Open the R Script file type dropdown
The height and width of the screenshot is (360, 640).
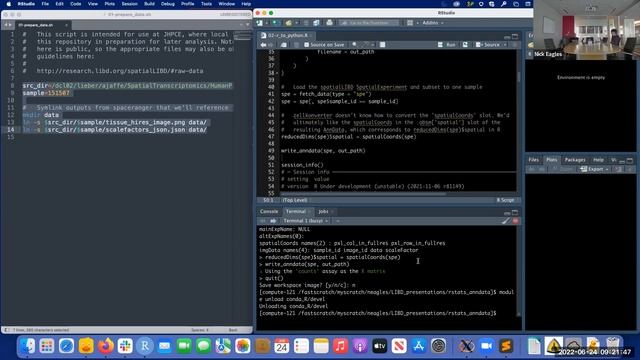[x=507, y=200]
